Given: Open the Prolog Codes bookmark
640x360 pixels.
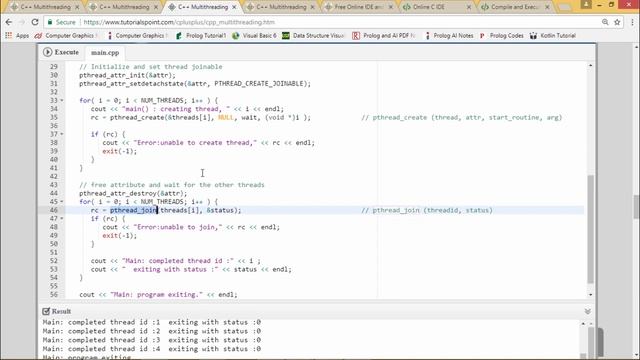Looking at the screenshot, I should coord(502,36).
